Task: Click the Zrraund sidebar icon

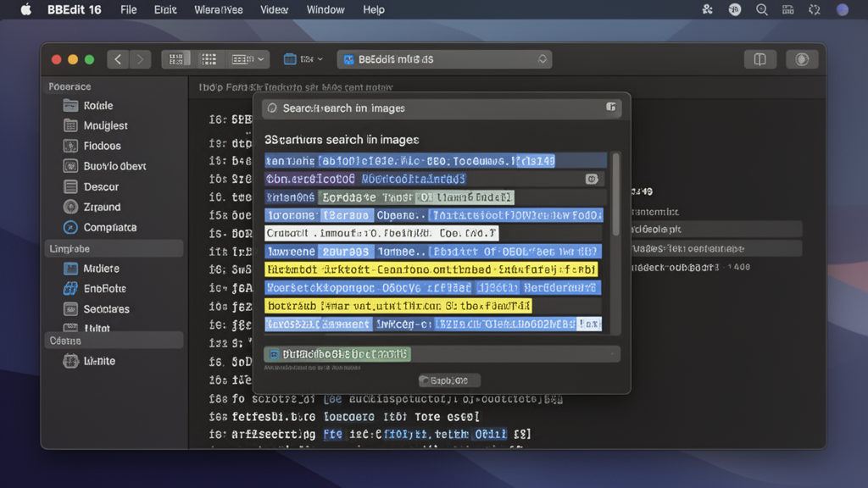Action: coord(70,207)
